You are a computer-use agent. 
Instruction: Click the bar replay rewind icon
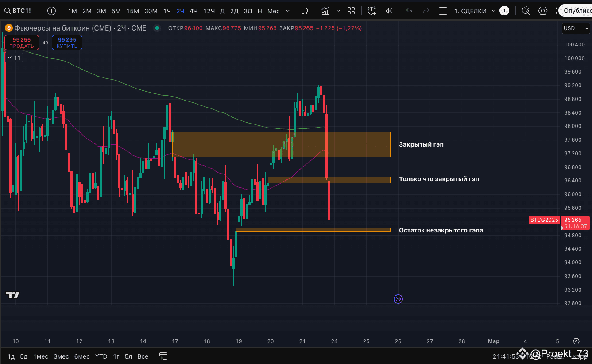click(x=389, y=10)
